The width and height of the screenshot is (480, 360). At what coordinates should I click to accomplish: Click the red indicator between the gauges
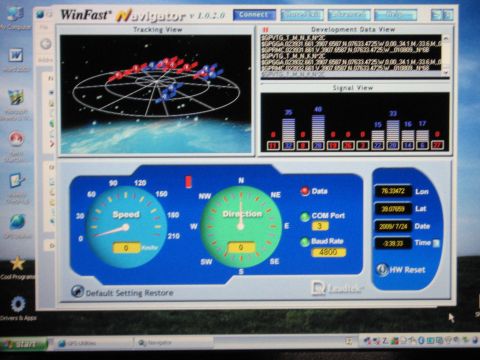coord(188,182)
